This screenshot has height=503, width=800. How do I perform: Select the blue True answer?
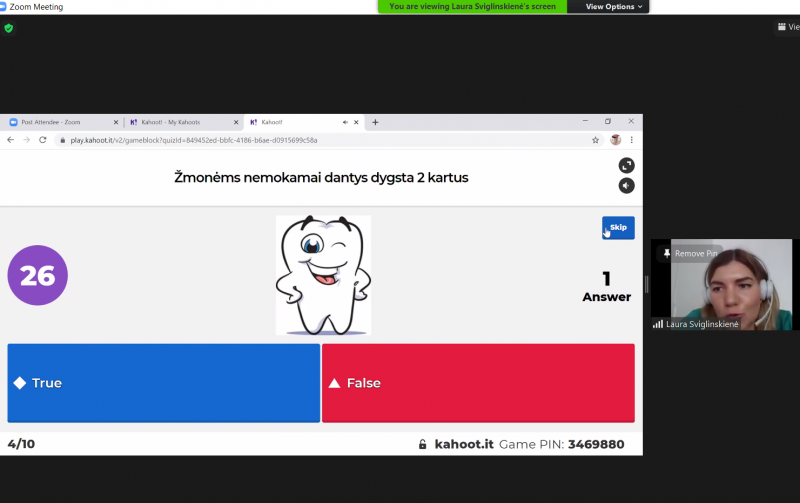pos(164,383)
